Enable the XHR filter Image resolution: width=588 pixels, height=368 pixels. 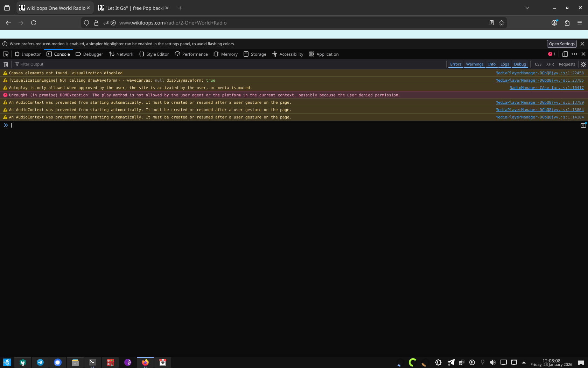550,64
